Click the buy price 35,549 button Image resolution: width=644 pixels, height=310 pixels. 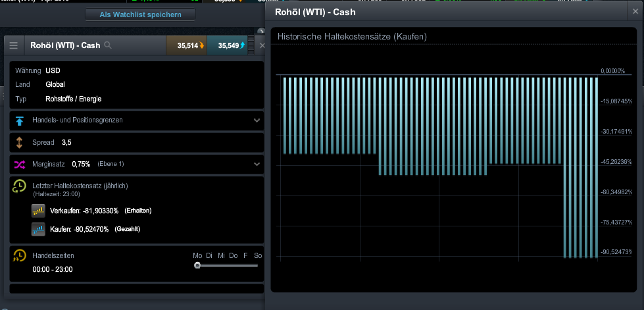click(x=227, y=45)
